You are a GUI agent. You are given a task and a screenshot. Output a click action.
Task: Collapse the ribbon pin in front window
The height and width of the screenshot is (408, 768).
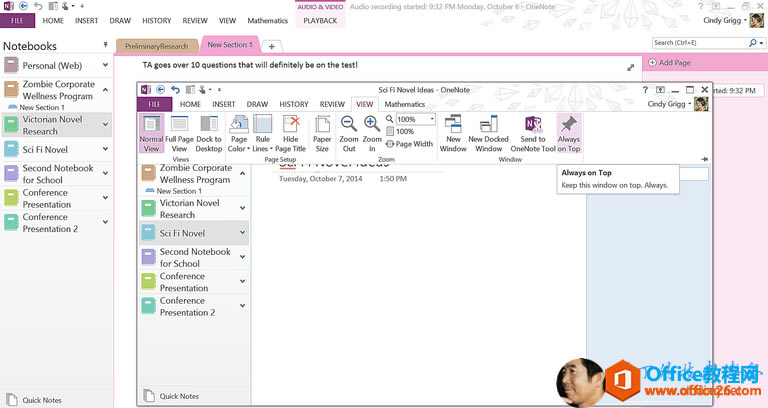pos(704,159)
